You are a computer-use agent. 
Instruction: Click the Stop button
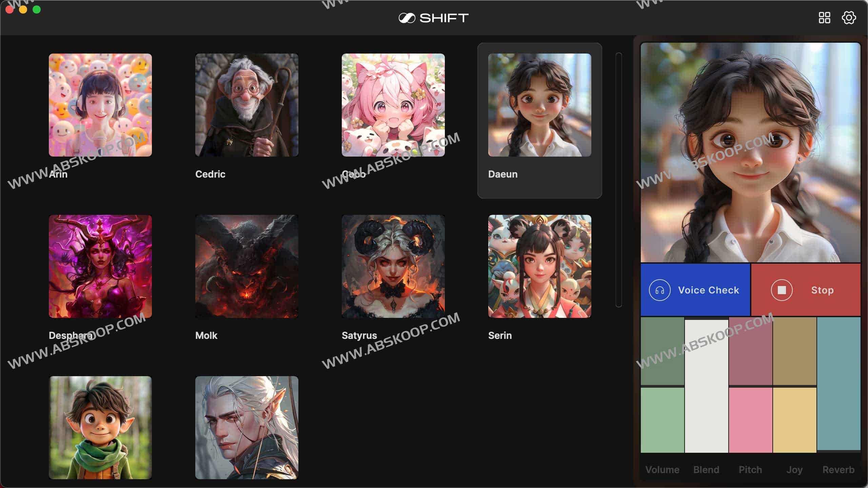pos(805,290)
